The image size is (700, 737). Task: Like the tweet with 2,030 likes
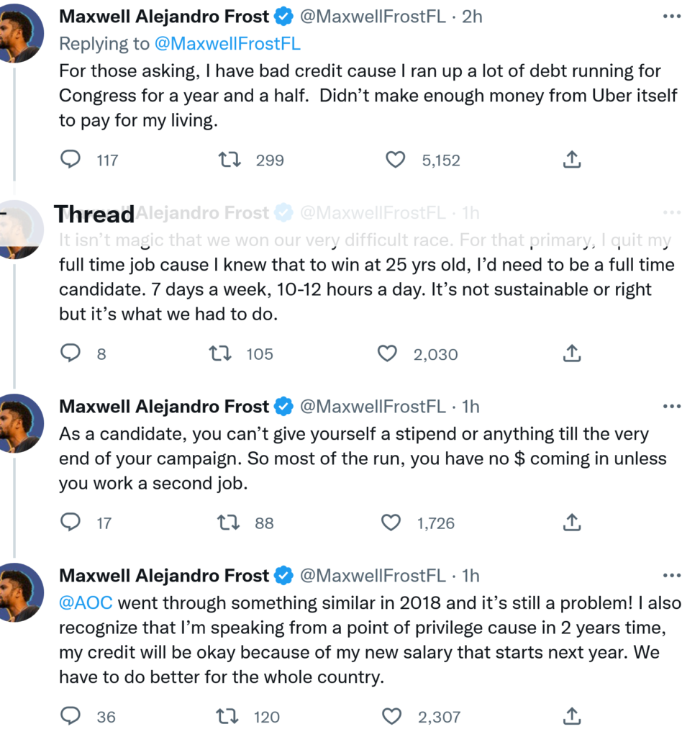[x=388, y=353]
